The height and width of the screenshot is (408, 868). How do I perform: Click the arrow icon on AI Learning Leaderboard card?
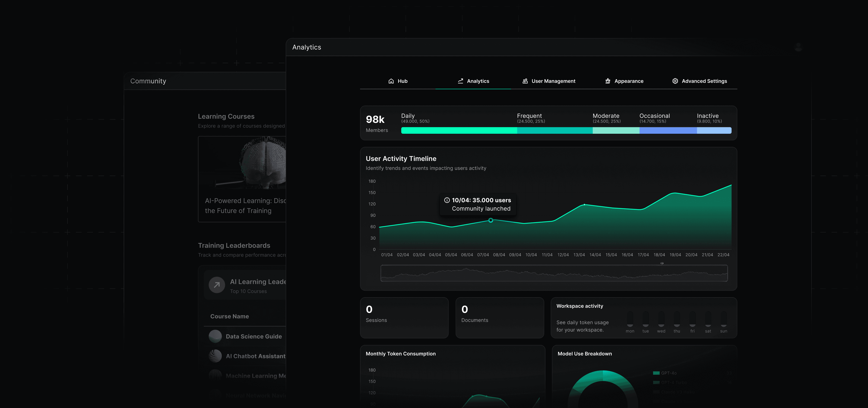point(217,285)
